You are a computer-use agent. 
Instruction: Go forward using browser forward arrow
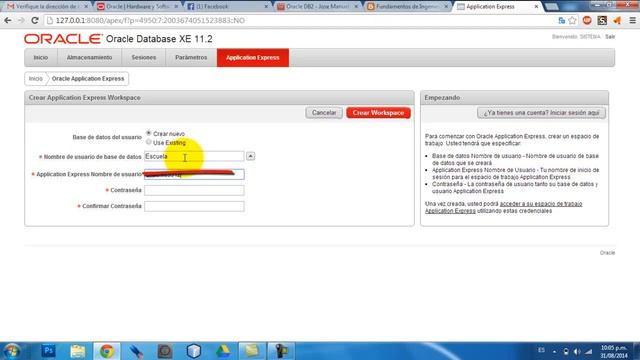pos(21,20)
